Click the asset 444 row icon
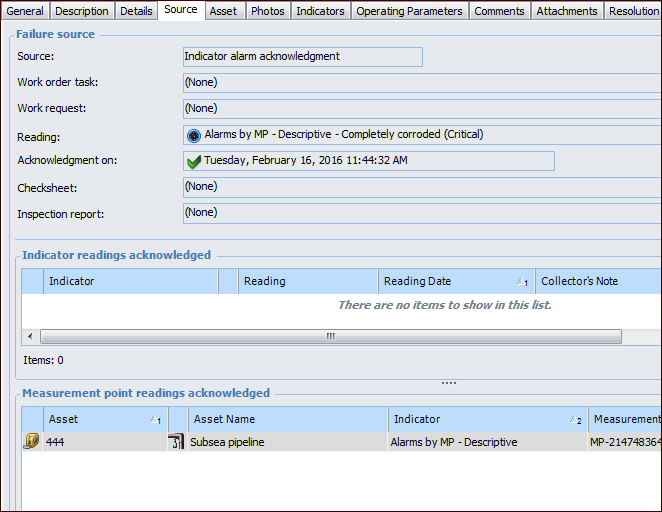The height and width of the screenshot is (512, 662). pos(31,442)
